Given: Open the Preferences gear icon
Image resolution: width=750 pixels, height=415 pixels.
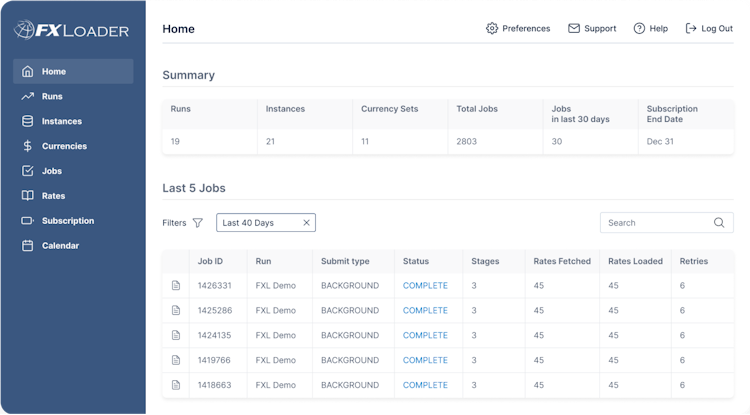Looking at the screenshot, I should pyautogui.click(x=492, y=29).
